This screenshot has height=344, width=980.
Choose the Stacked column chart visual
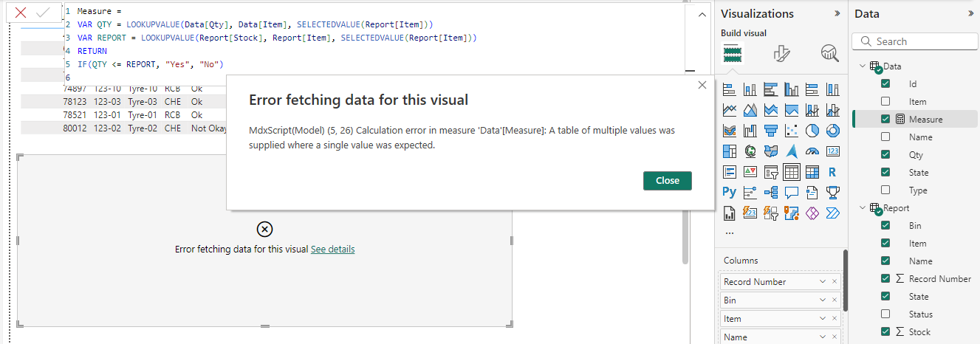pyautogui.click(x=750, y=89)
